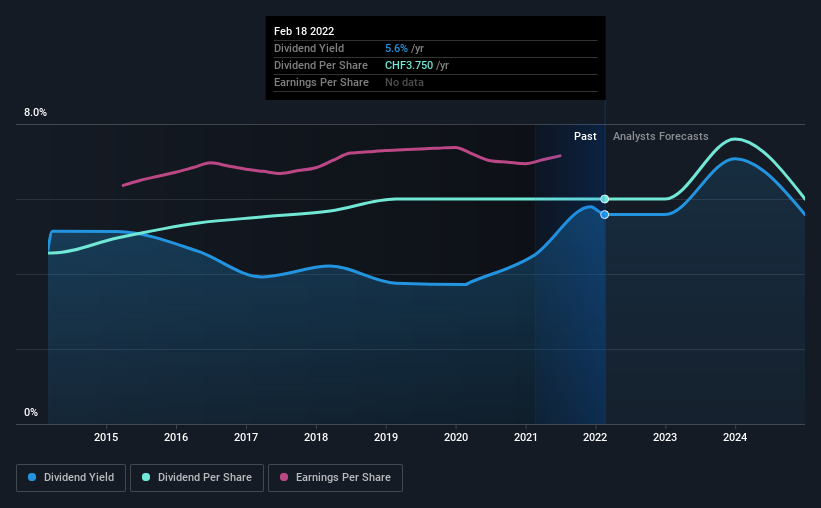The width and height of the screenshot is (821, 508).
Task: Click the Feb 18 2022 tooltip date
Action: pyautogui.click(x=304, y=31)
